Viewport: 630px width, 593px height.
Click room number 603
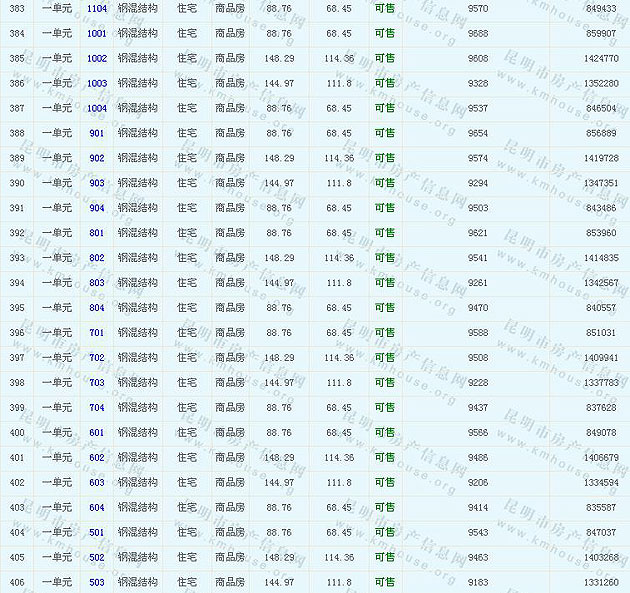pyautogui.click(x=97, y=483)
